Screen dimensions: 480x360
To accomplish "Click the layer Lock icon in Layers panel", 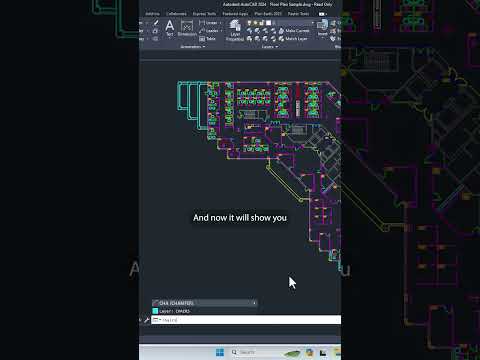I will [x=273, y=31].
